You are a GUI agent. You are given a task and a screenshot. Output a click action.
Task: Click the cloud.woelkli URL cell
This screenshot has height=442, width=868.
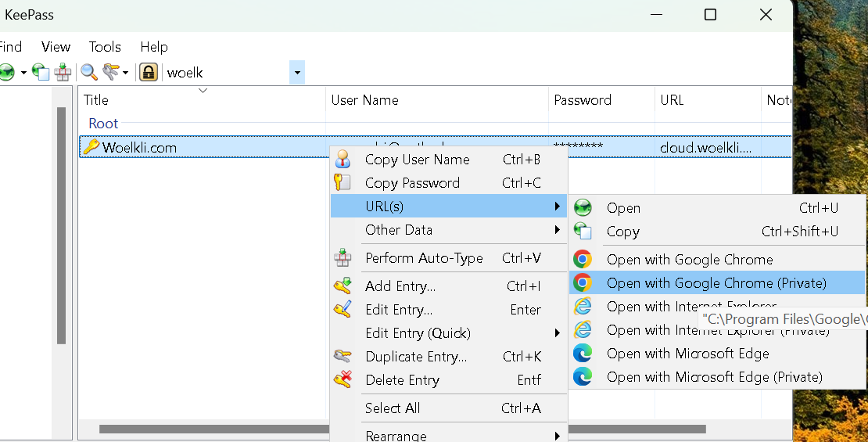pos(706,148)
